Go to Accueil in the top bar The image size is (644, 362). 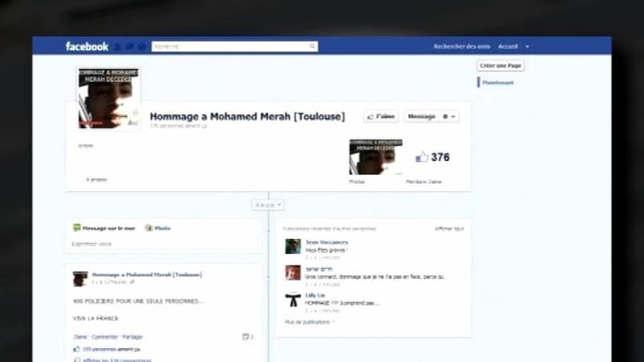point(508,47)
